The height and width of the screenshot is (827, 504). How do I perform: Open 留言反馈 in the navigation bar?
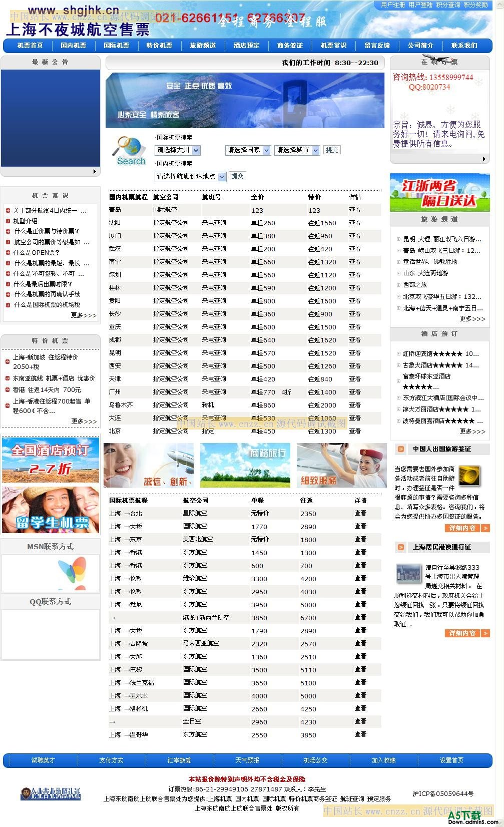pos(377,46)
